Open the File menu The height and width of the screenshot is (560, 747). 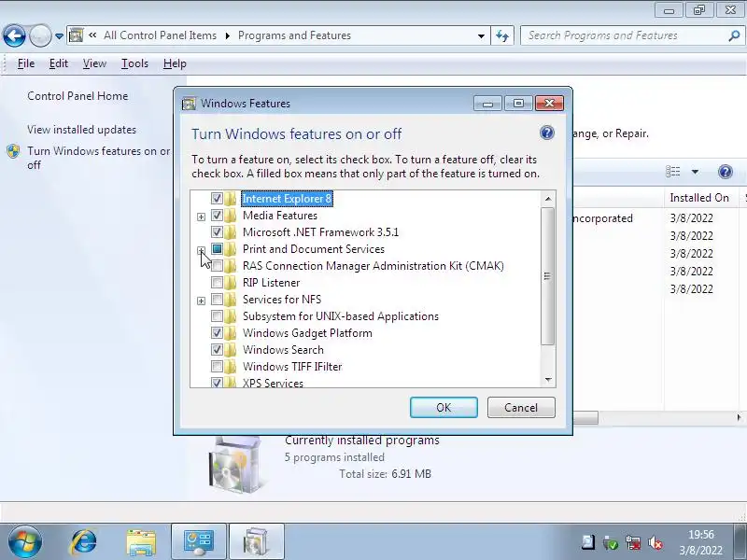(26, 63)
